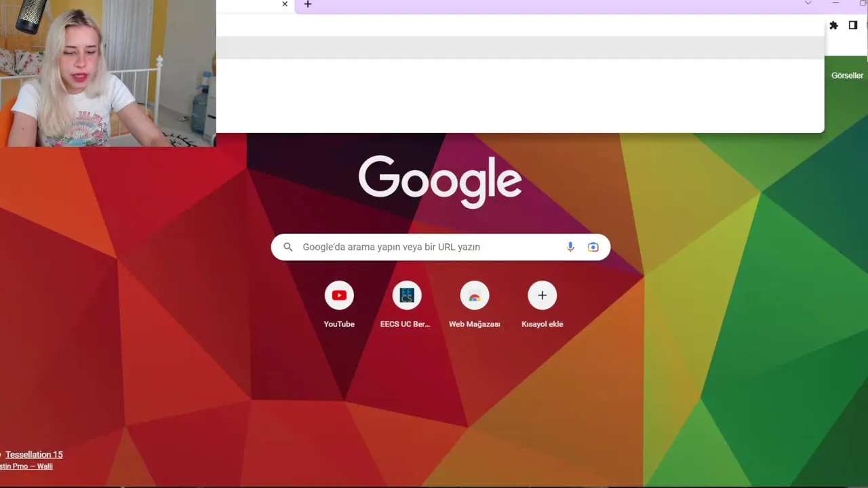Open the tab search chevron
868x488 pixels.
pyautogui.click(x=808, y=3)
